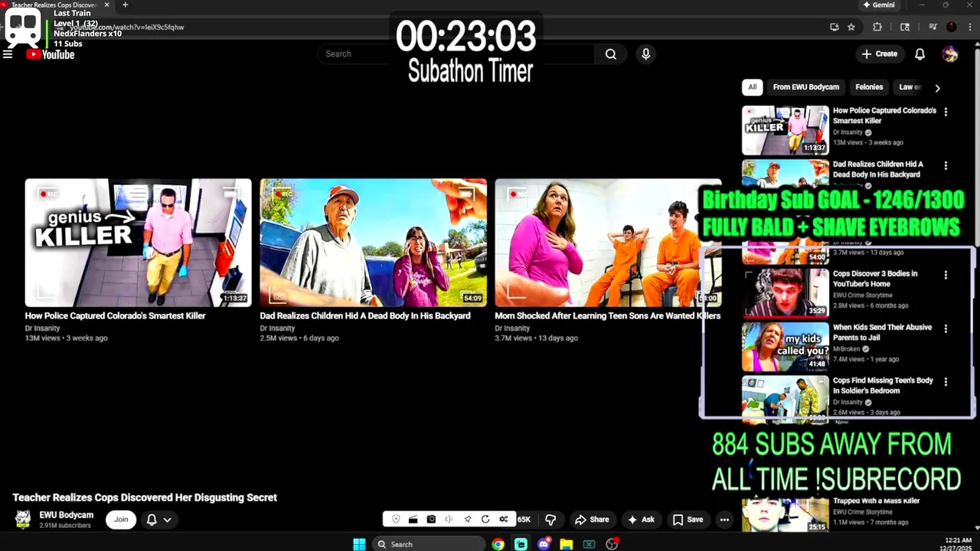Share the current video

pyautogui.click(x=592, y=520)
